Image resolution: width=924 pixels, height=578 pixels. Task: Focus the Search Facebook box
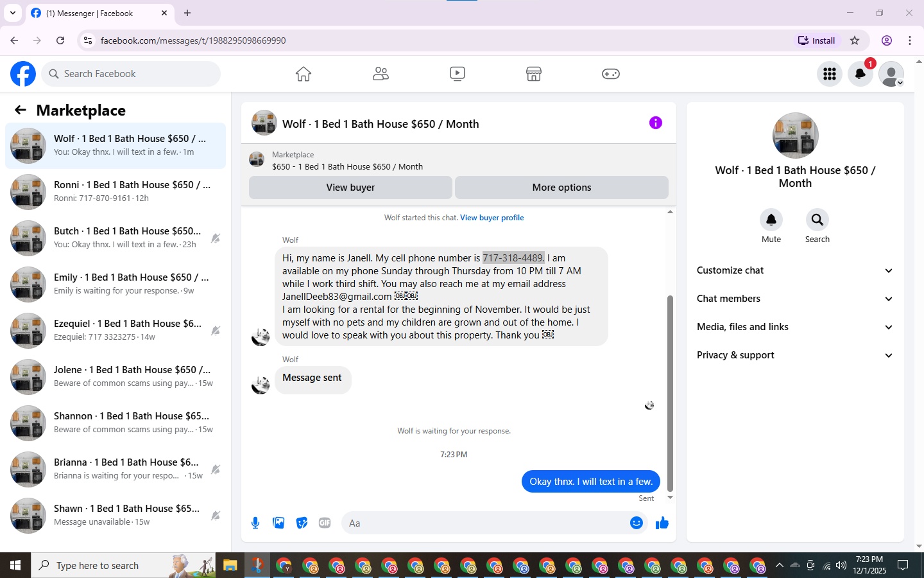[131, 74]
